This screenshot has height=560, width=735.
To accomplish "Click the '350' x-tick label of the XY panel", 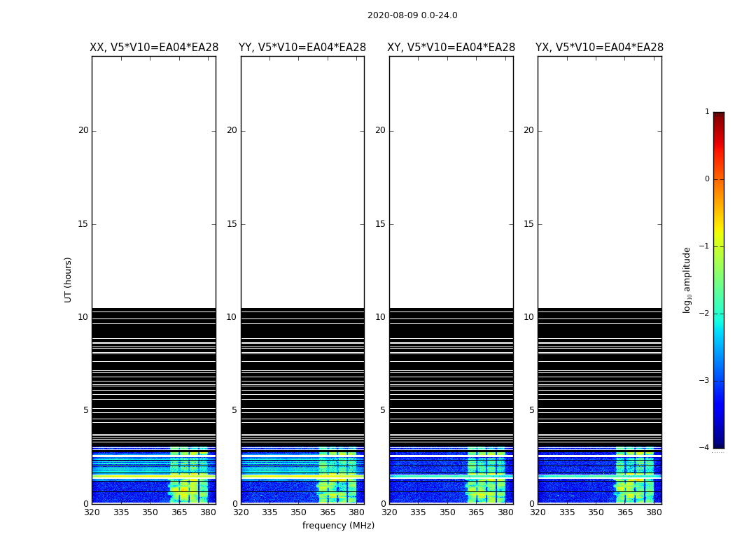I will [x=448, y=512].
